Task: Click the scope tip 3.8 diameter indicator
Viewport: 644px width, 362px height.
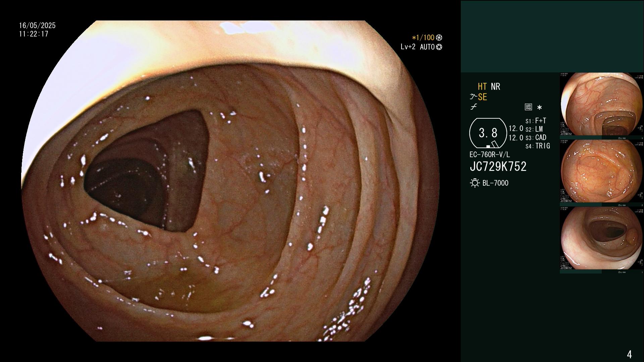Action: click(488, 133)
